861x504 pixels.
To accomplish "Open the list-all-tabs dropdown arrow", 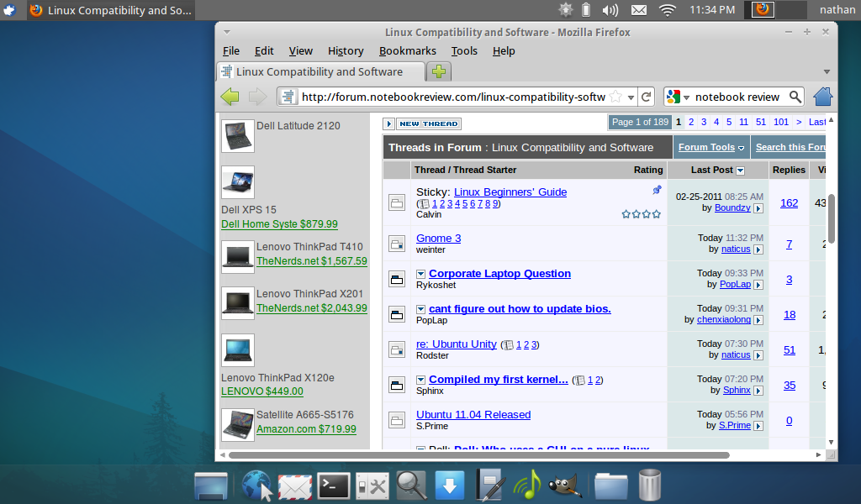I will pos(827,72).
